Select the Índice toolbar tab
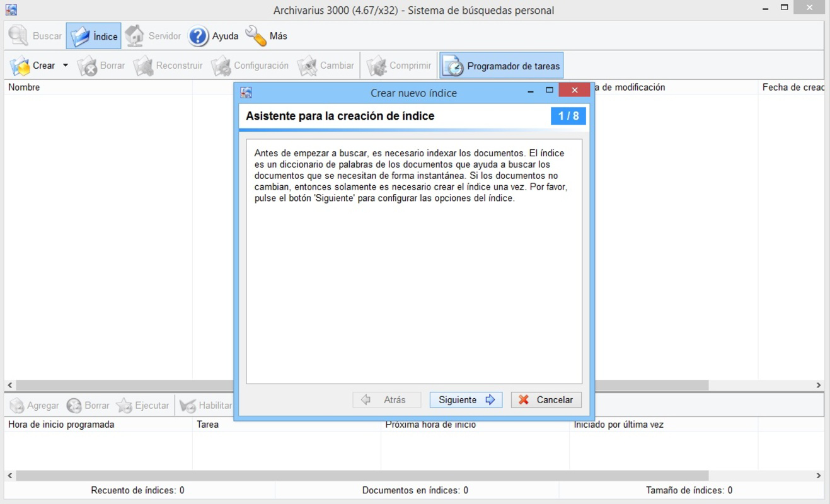Viewport: 830px width, 504px height. [x=93, y=36]
